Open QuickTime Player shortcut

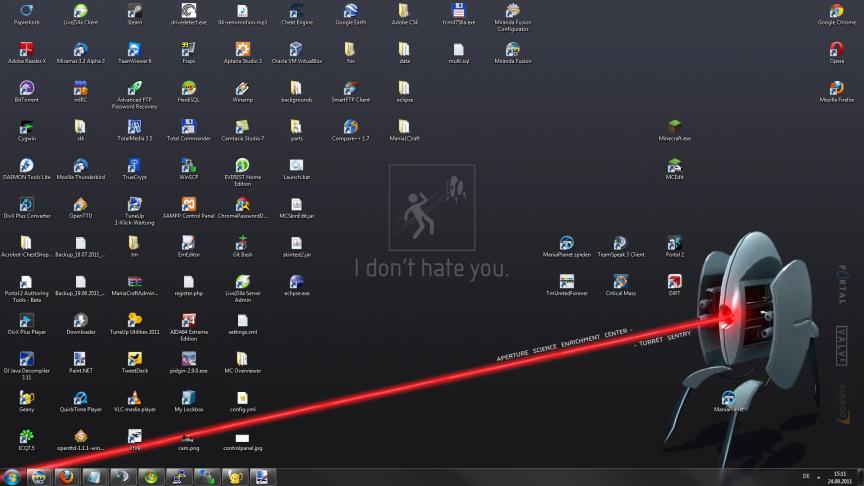pos(80,401)
